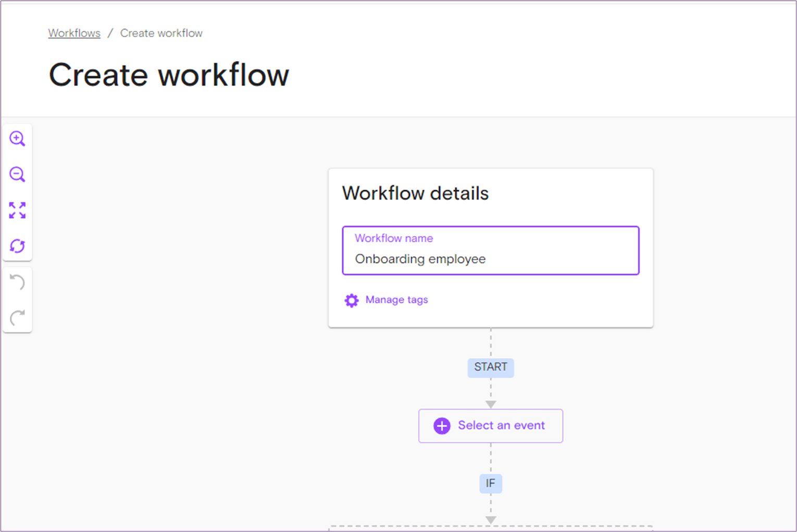Viewport: 797px width, 532px height.
Task: Click the zoom in magnifier icon
Action: [17, 139]
